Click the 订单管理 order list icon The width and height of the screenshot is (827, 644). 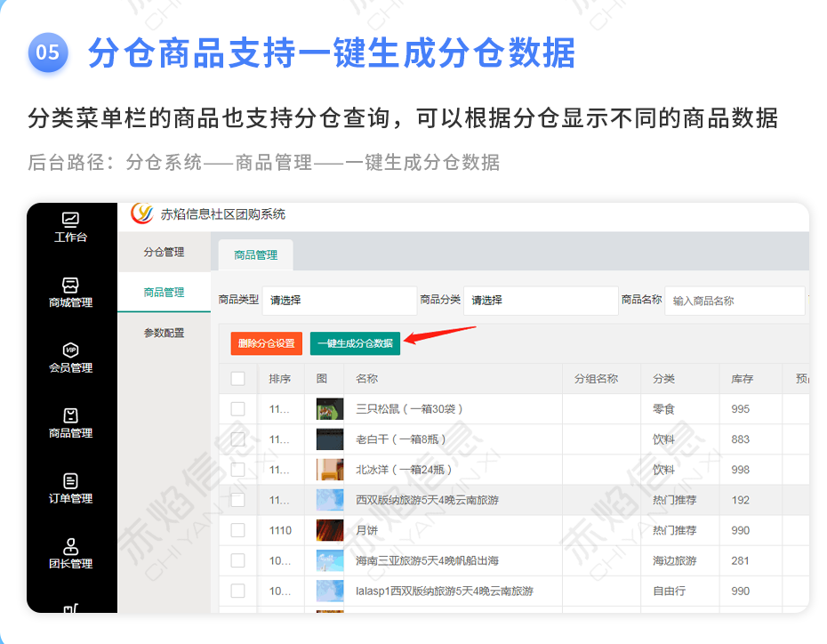click(70, 480)
